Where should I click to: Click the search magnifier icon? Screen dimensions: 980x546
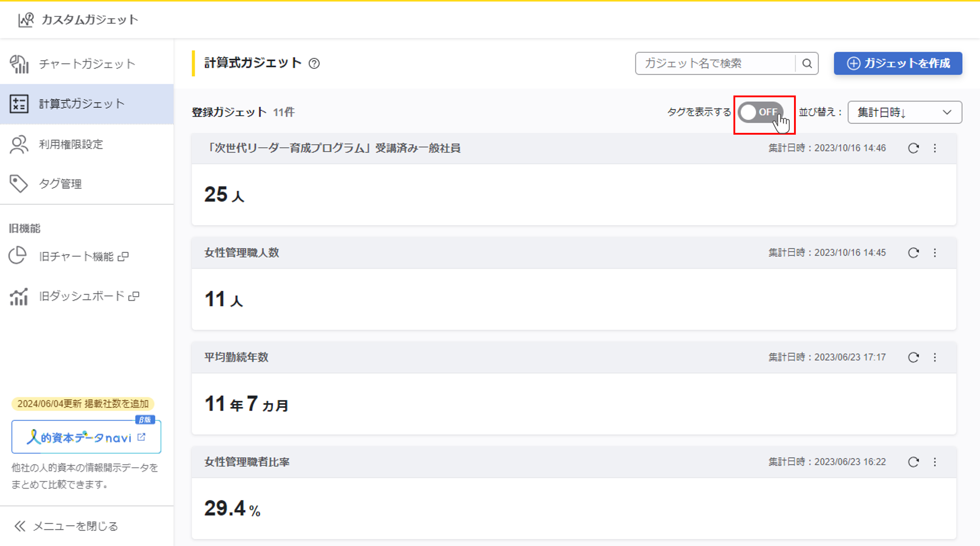(x=807, y=63)
